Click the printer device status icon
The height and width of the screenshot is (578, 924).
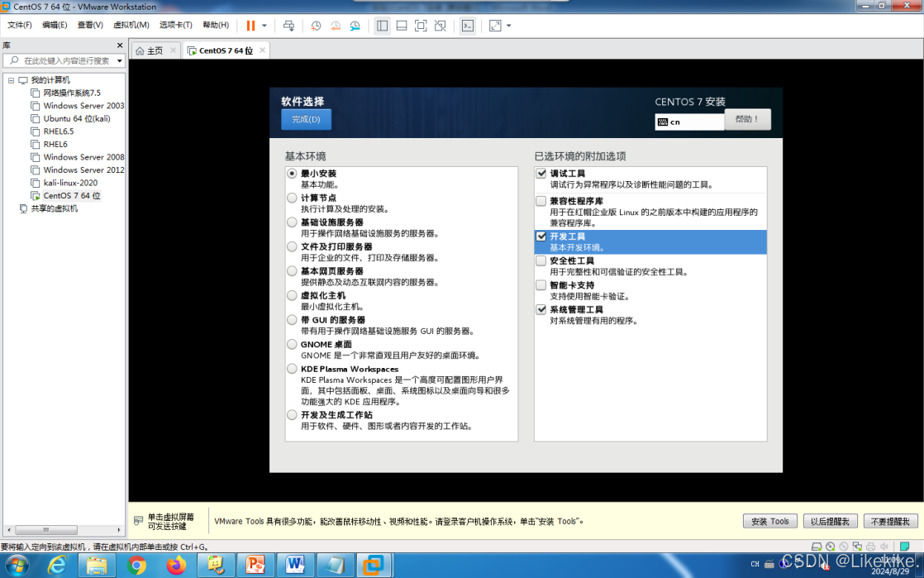click(871, 547)
